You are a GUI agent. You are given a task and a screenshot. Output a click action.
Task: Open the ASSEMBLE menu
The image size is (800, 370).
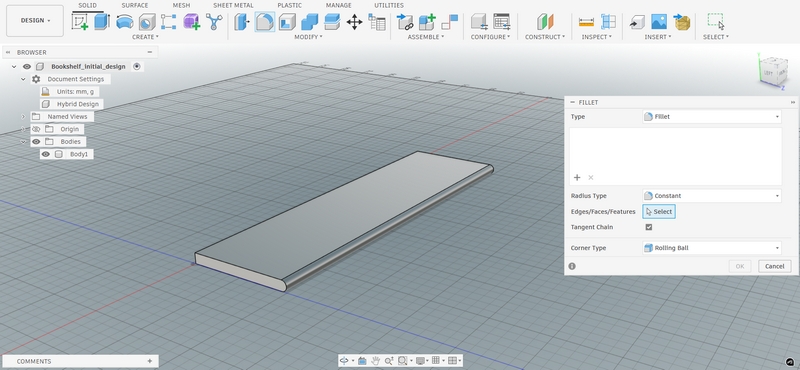click(426, 37)
